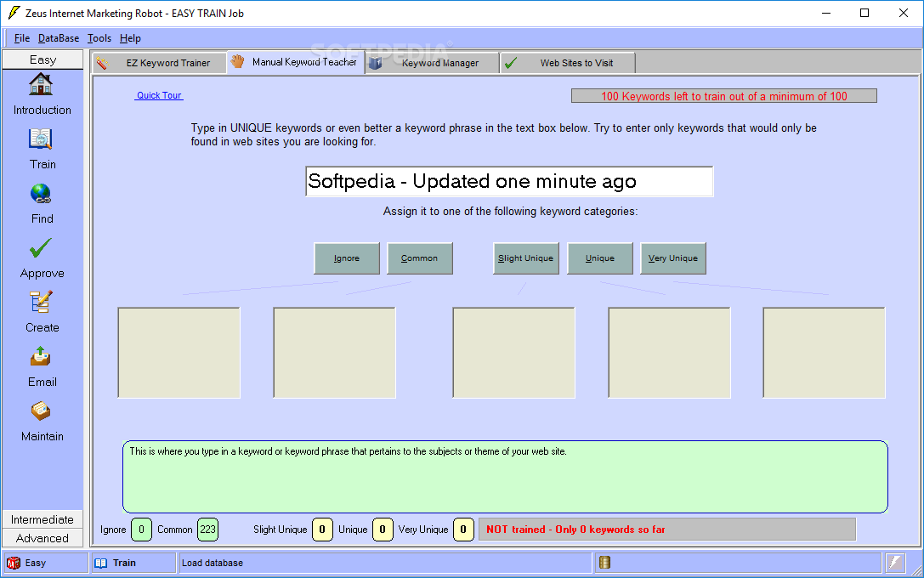Click the list box under Very Unique button
Screen dimensions: 924x578
825,353
